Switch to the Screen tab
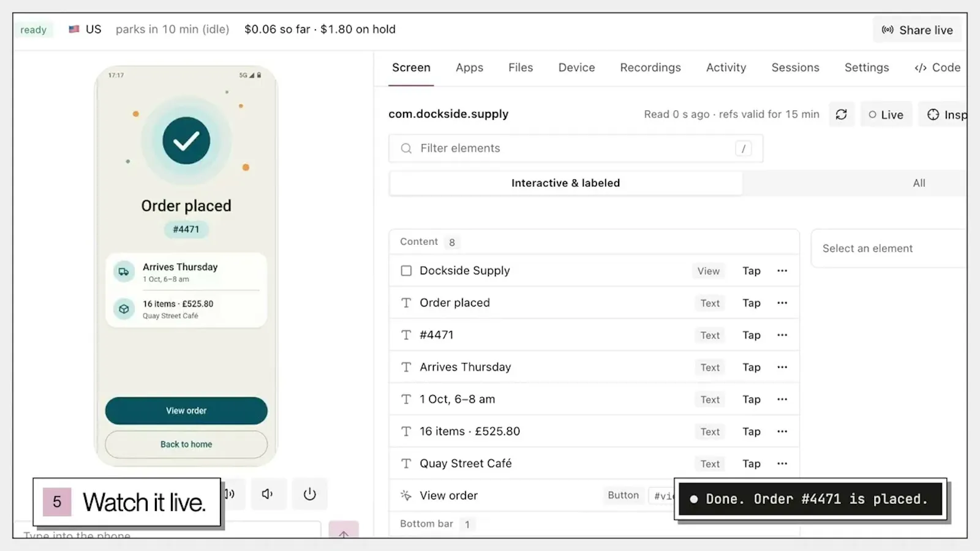 pyautogui.click(x=411, y=68)
